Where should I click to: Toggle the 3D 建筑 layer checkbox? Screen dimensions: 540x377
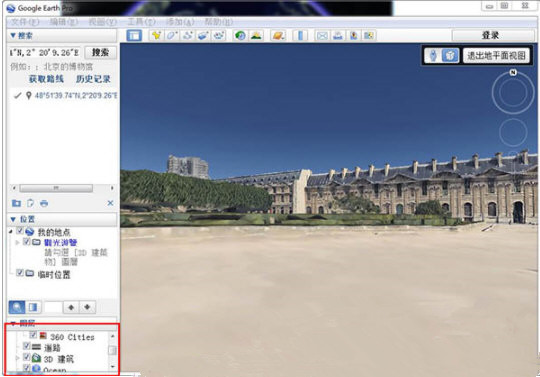pos(27,357)
